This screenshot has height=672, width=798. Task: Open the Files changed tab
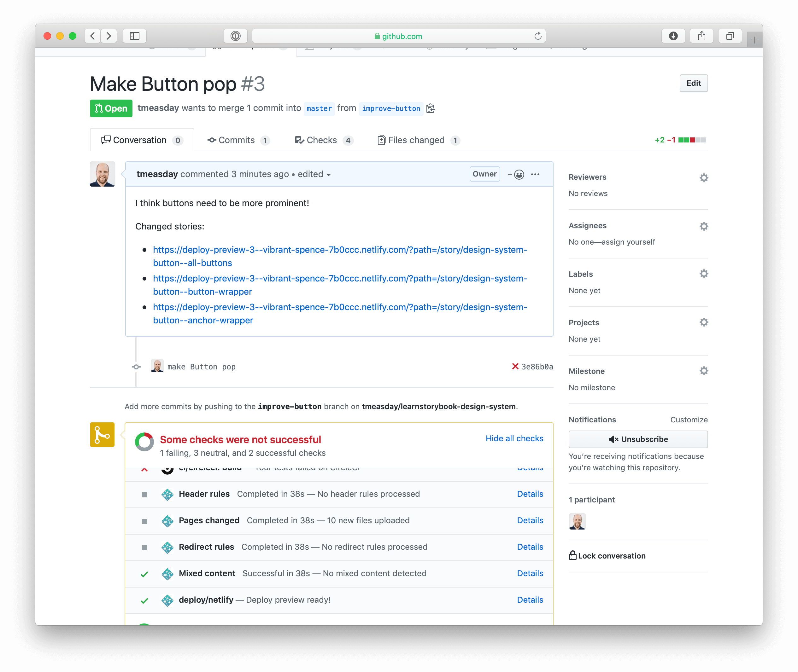click(419, 140)
